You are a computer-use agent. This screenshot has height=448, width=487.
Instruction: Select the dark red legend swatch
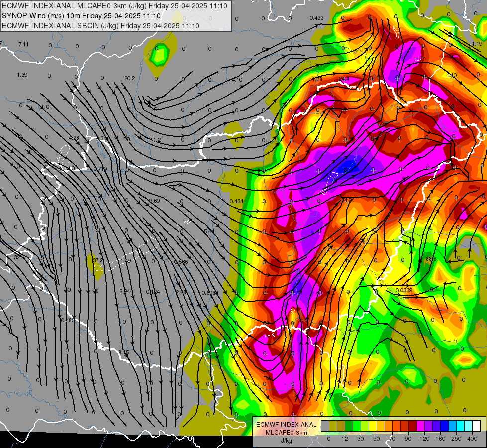click(x=413, y=426)
